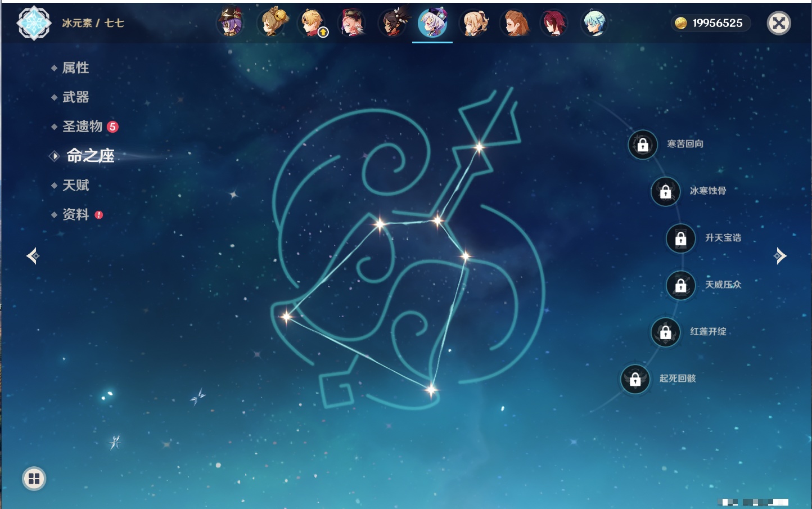The height and width of the screenshot is (509, 812).
Task: Click the Mora balance 19956525
Action: coord(718,23)
